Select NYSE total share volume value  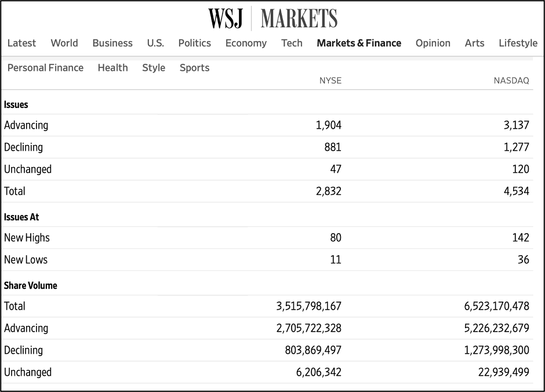(309, 306)
